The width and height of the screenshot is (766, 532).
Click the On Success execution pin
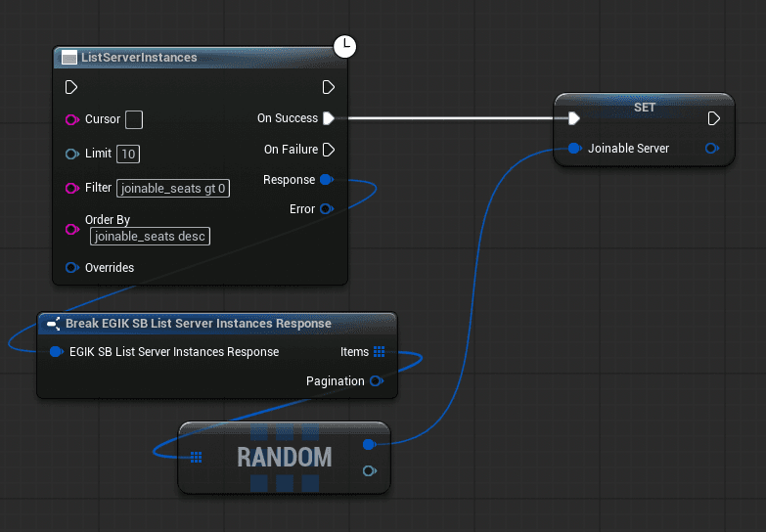(x=329, y=118)
